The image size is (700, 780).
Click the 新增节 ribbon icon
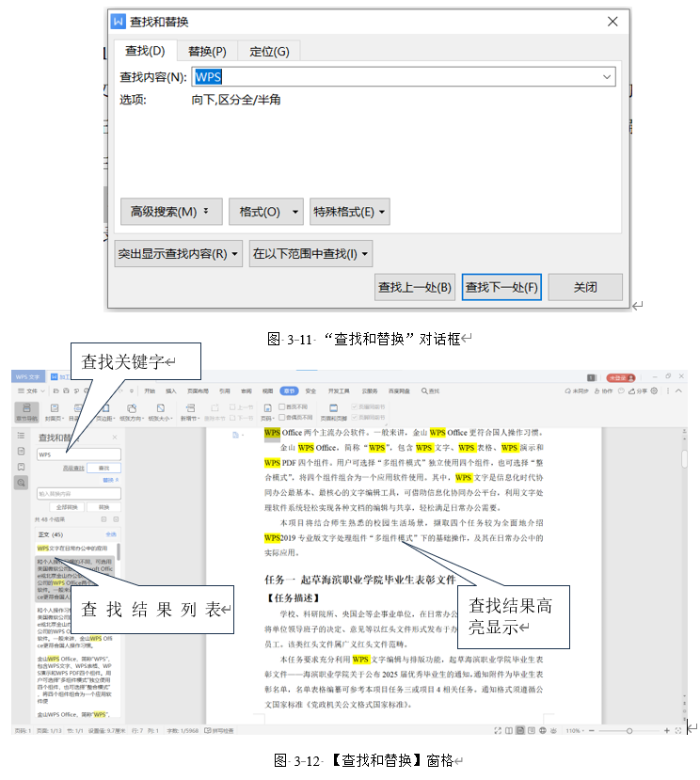(190, 412)
